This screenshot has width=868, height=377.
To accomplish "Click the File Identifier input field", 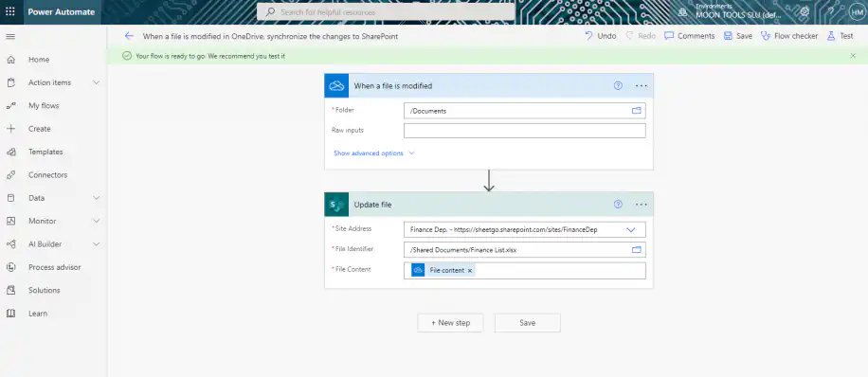I will click(x=525, y=250).
